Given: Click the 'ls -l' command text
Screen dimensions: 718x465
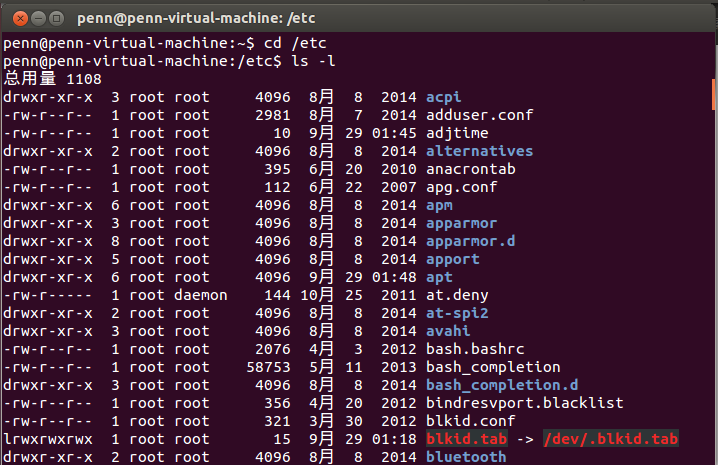Looking at the screenshot, I should (x=313, y=61).
